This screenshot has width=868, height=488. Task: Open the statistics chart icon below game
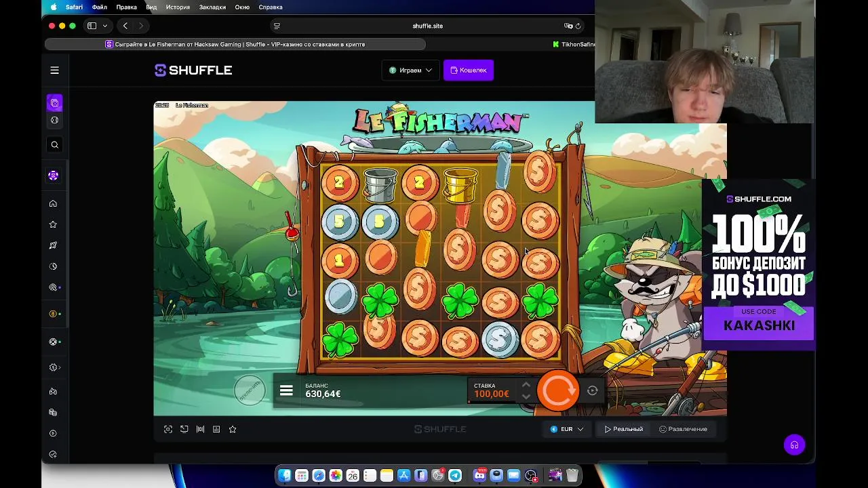[216, 429]
